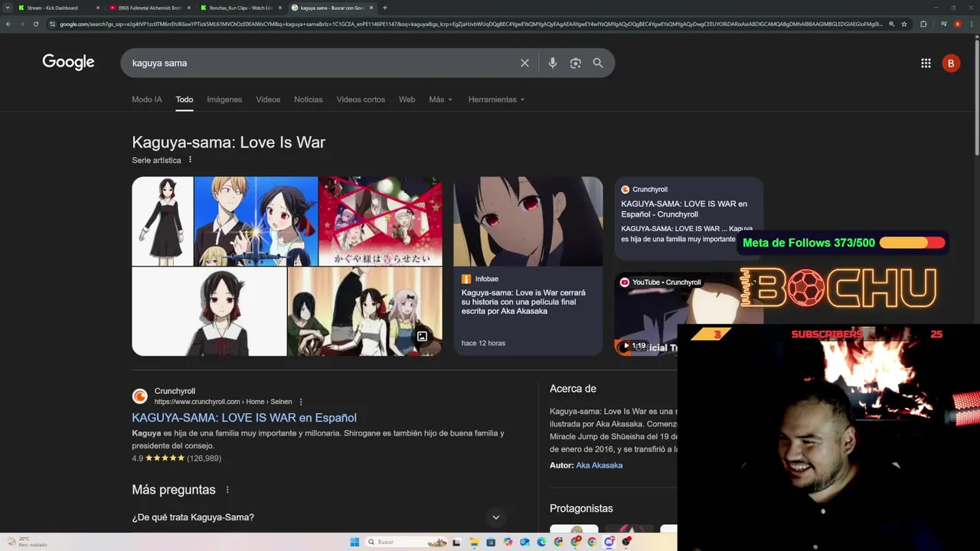Open Discord from the taskbar
The height and width of the screenshot is (551, 980).
[609, 542]
